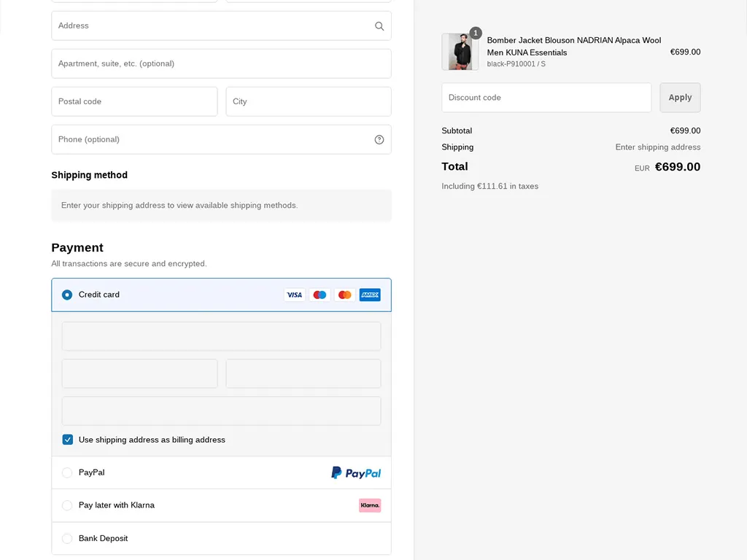Focus the Phone (optional) field
747x560 pixels.
(x=222, y=139)
